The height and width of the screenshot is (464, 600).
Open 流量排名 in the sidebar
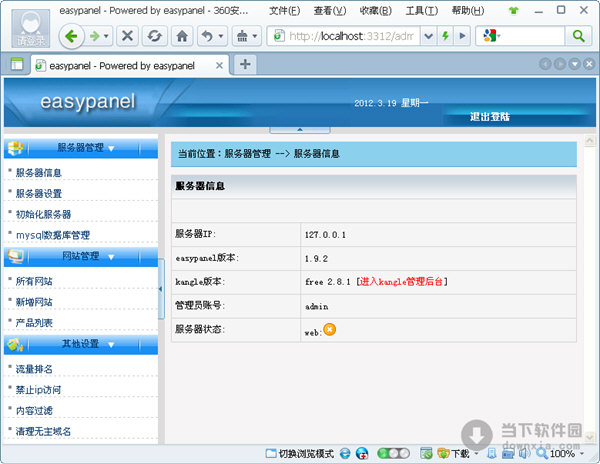tap(34, 369)
